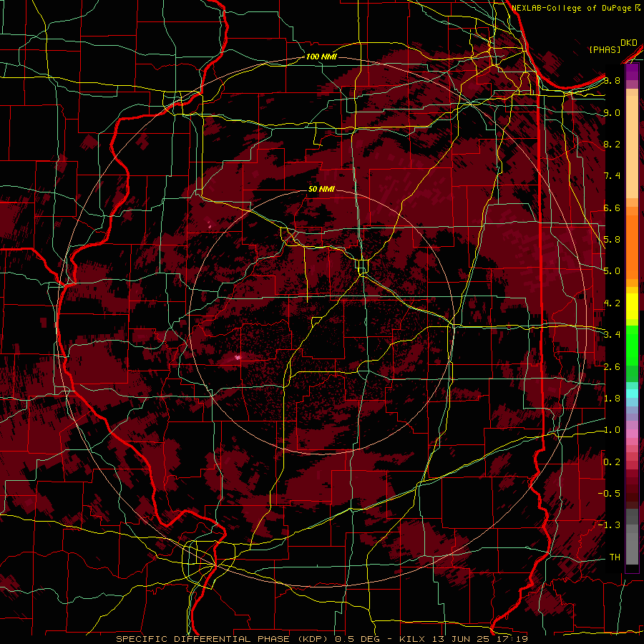
Task: Click the 8.2 value on the color scale
Action: click(x=612, y=144)
